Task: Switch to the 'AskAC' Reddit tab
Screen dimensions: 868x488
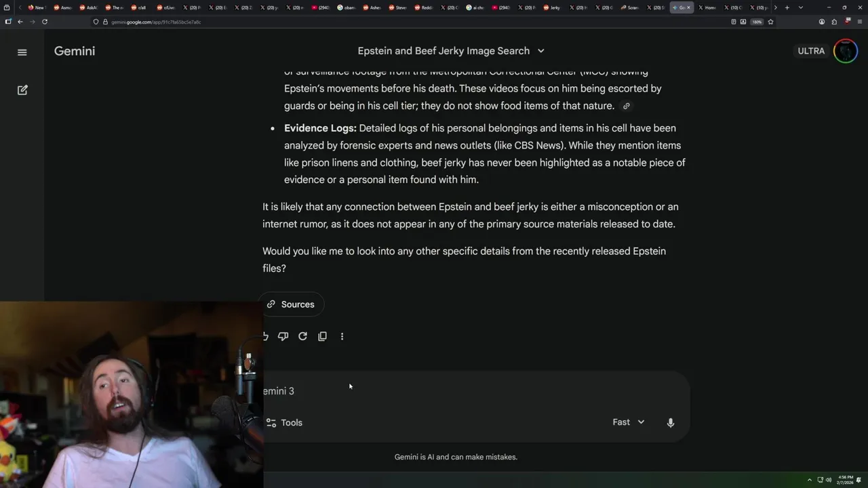Action: tap(87, 7)
